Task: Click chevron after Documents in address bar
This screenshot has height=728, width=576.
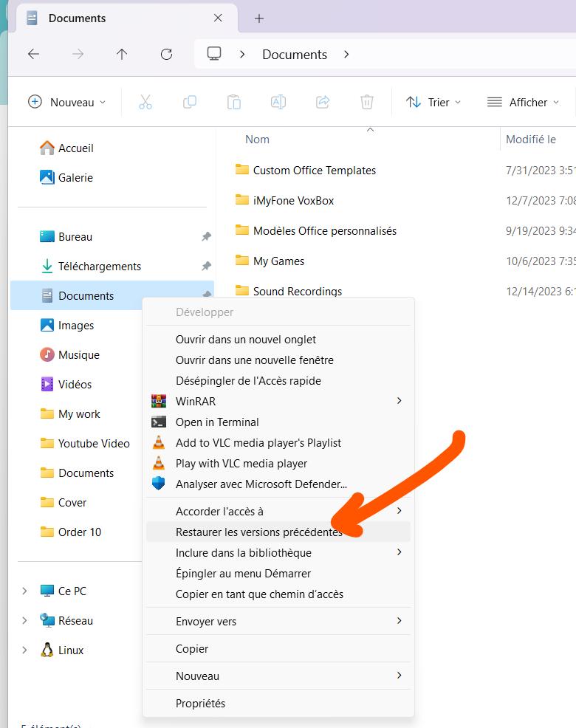Action: point(346,55)
